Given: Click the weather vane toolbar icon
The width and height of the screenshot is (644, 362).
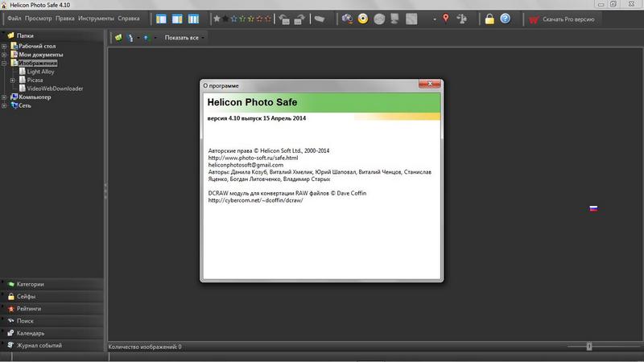Looking at the screenshot, I should pyautogui.click(x=462, y=19).
